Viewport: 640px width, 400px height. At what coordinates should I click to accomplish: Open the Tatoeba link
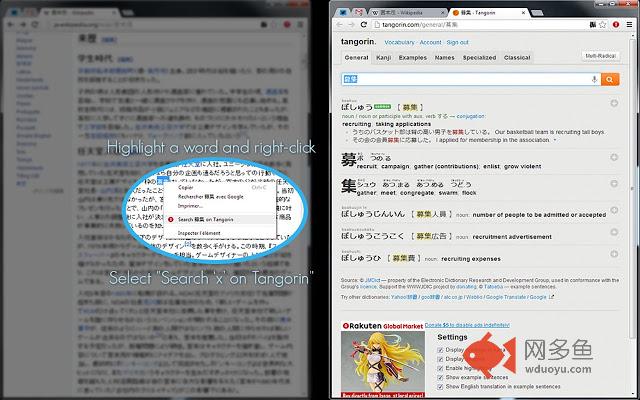[x=493, y=287]
